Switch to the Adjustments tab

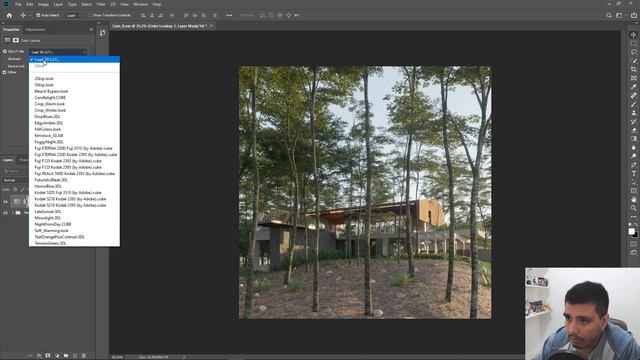pos(35,29)
